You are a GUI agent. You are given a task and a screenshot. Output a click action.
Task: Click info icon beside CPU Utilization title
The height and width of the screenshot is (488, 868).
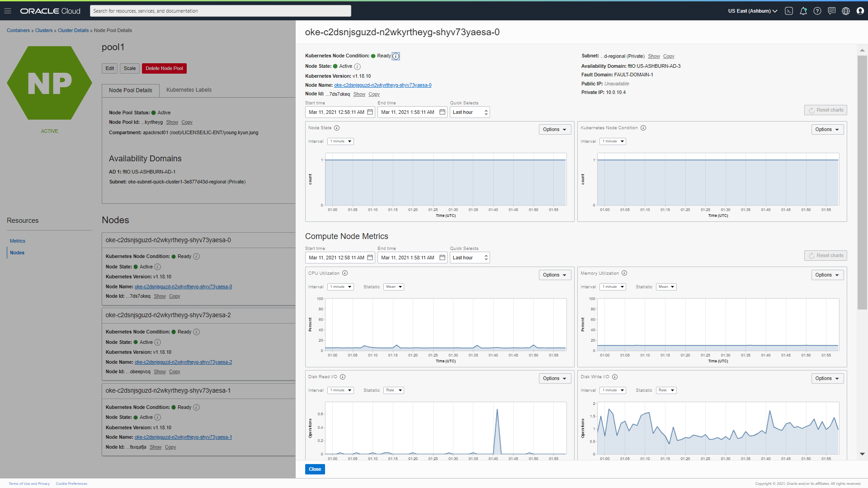click(x=345, y=273)
